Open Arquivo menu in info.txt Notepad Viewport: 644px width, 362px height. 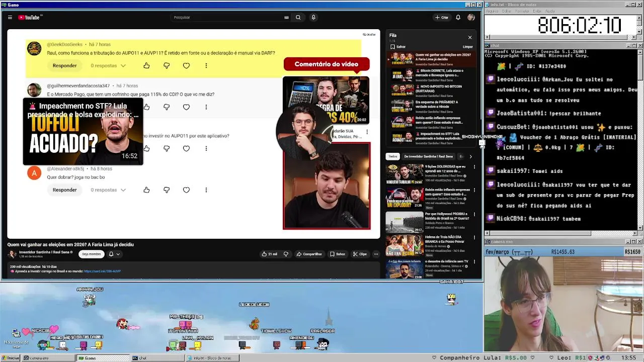[492, 11]
